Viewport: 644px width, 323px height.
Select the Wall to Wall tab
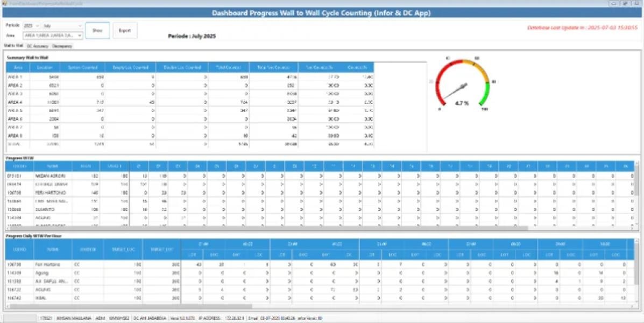pyautogui.click(x=13, y=46)
